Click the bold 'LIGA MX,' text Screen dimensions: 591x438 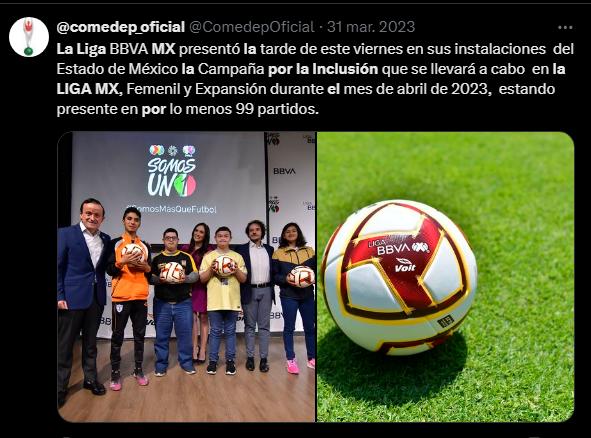click(x=89, y=89)
